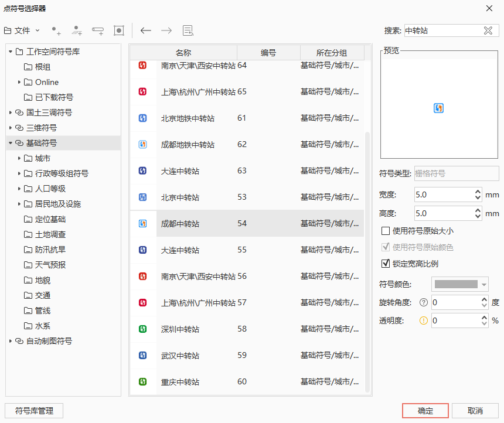Click the new point symbol toolbar icon
The width and height of the screenshot is (504, 423).
[x=56, y=30]
